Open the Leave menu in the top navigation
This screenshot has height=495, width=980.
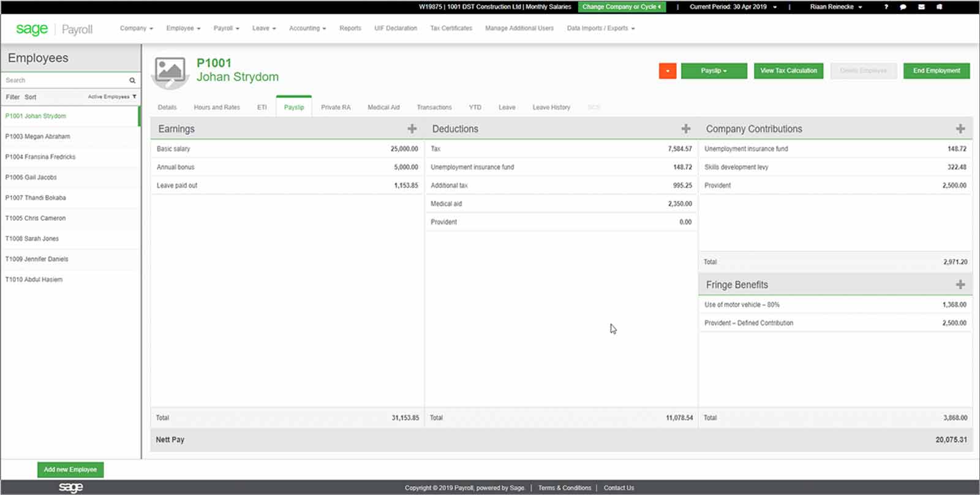[264, 28]
